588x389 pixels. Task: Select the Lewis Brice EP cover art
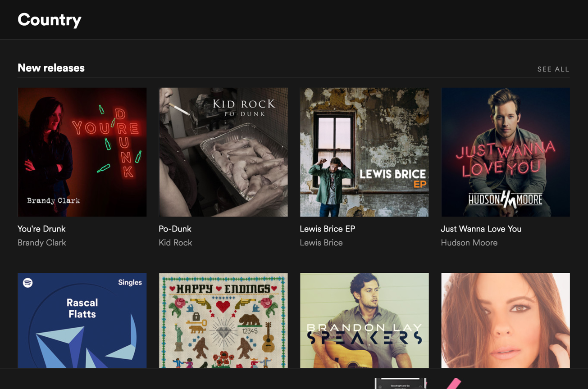[364, 152]
